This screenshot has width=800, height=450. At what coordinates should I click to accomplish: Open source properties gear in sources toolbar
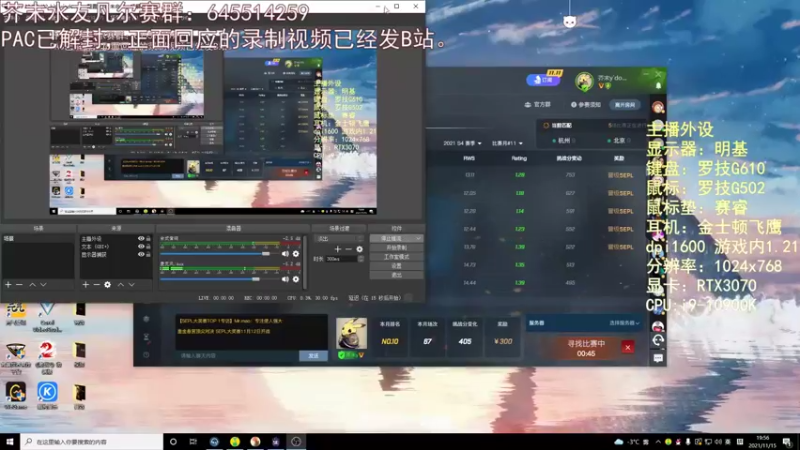pos(108,285)
